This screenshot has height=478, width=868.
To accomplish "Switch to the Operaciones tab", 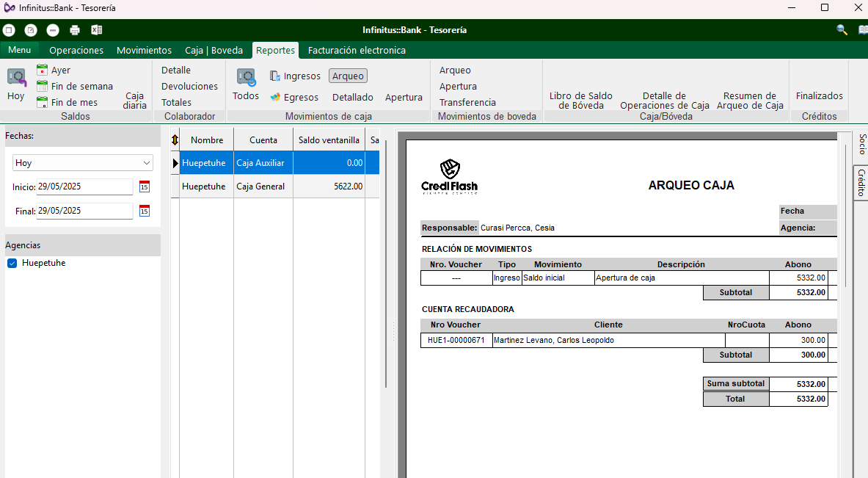I will [x=76, y=51].
